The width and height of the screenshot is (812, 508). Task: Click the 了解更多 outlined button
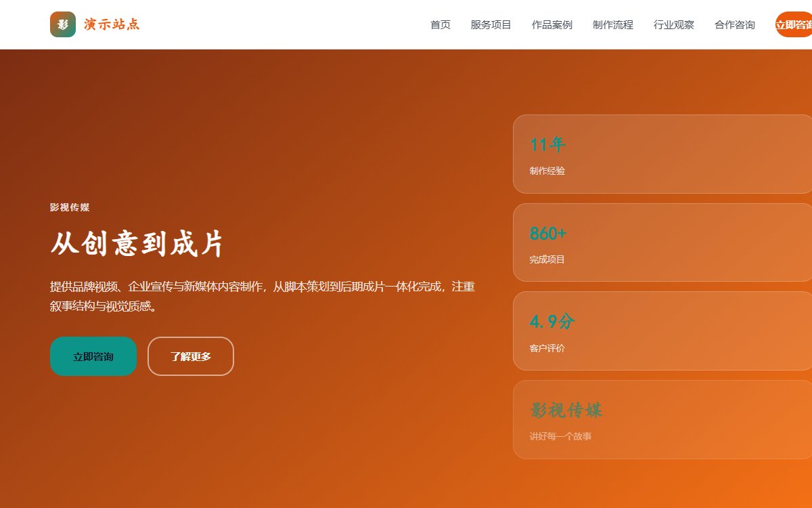[191, 356]
